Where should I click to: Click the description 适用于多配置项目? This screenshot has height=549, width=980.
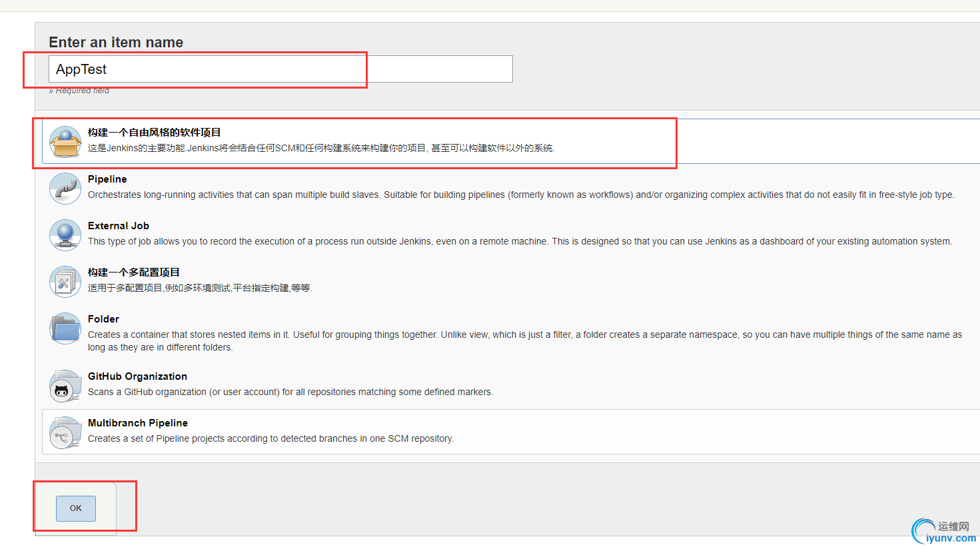[x=200, y=288]
